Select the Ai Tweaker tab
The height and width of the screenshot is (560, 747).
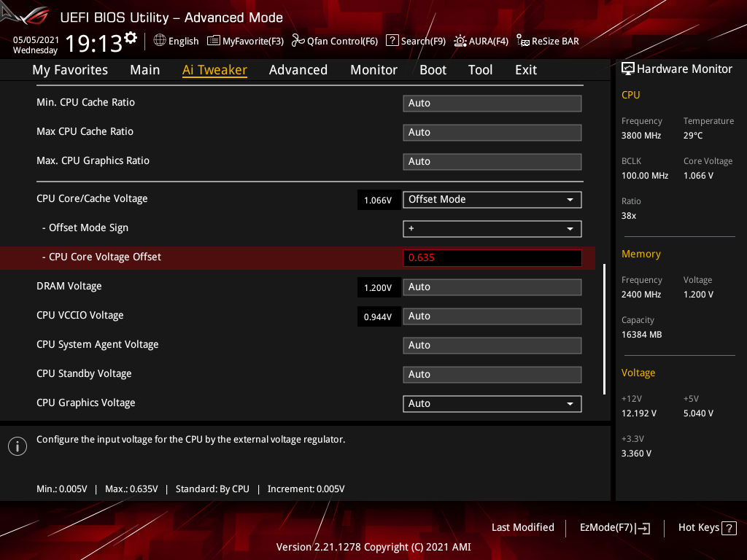point(214,70)
